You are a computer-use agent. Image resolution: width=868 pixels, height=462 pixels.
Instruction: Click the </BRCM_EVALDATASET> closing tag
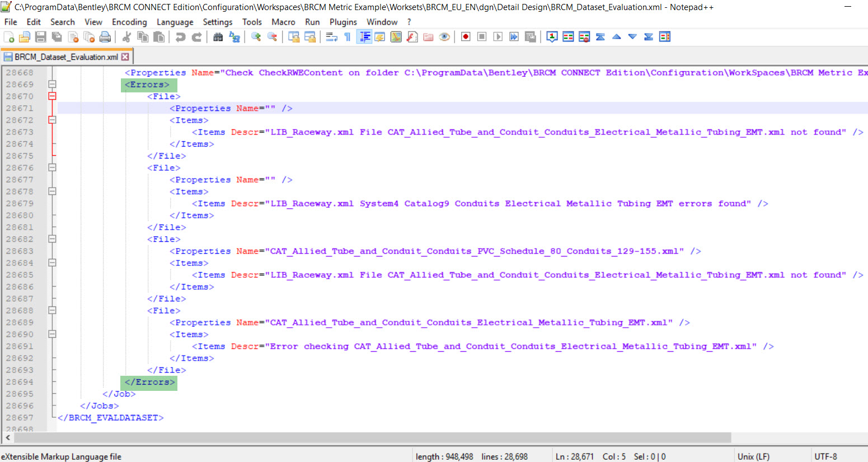[x=111, y=418]
